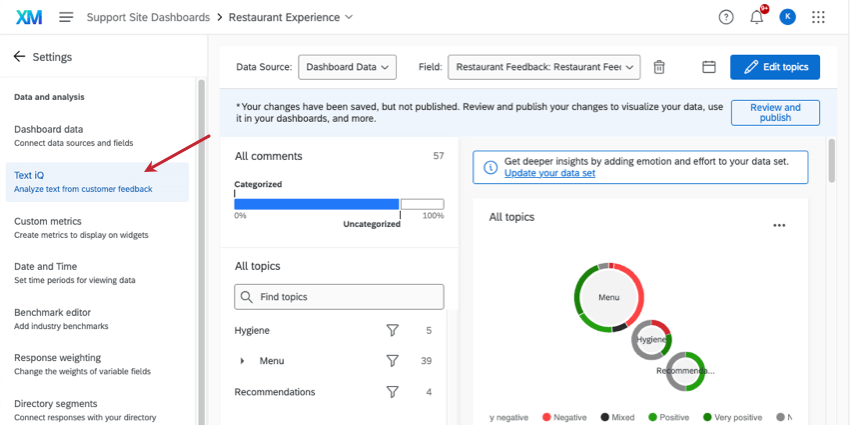Open the hamburger navigation menu
Viewport: 850px width, 425px height.
(x=66, y=17)
